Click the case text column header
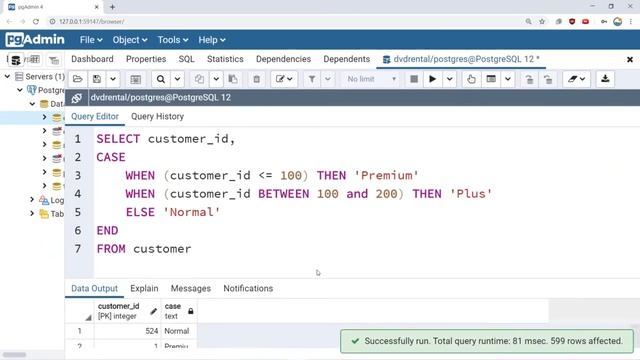The height and width of the screenshot is (360, 640). [179, 311]
